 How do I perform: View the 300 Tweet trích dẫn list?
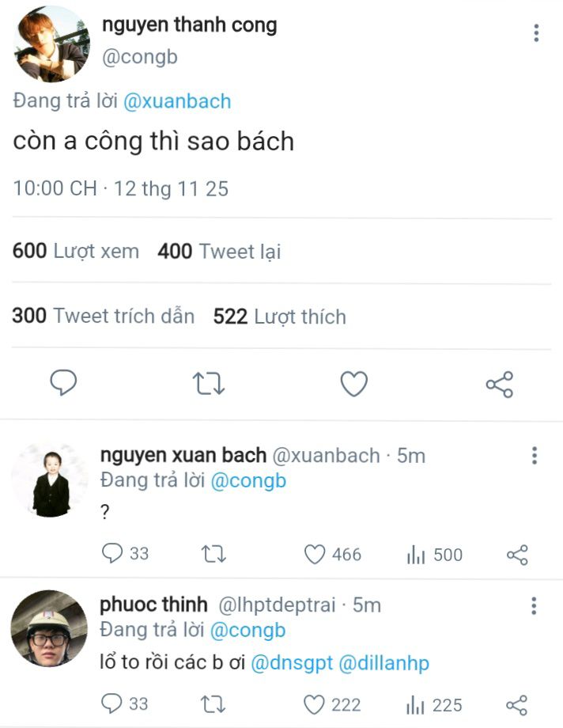point(104,317)
